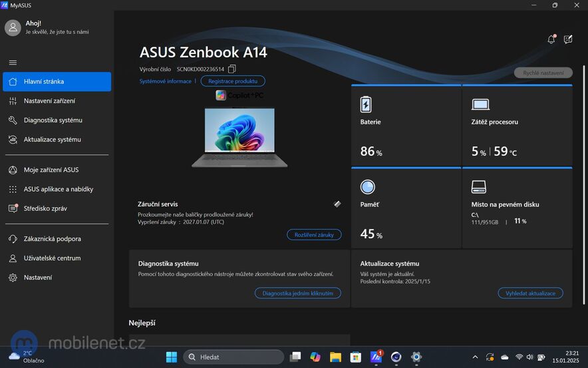The height and width of the screenshot is (368, 588).
Task: Click the warranty tag icon in Záruční servis
Action: coord(337,204)
